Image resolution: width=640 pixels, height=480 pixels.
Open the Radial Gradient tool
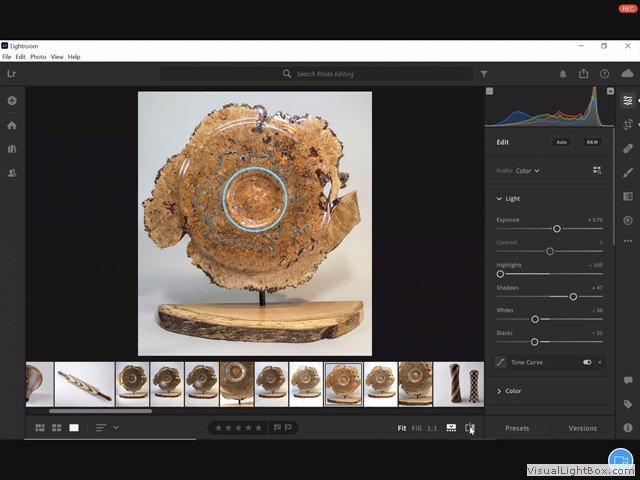628,220
